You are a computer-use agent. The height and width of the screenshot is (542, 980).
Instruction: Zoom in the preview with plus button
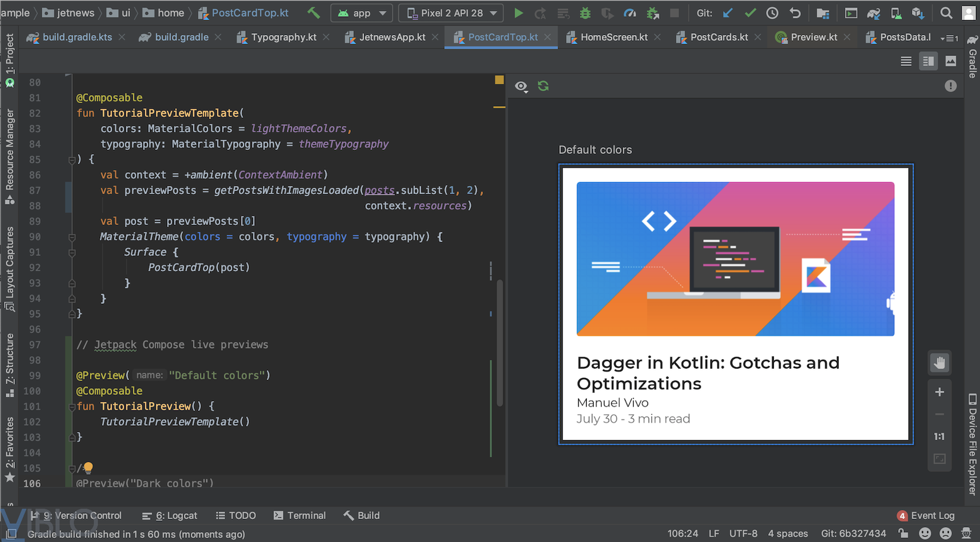tap(939, 392)
